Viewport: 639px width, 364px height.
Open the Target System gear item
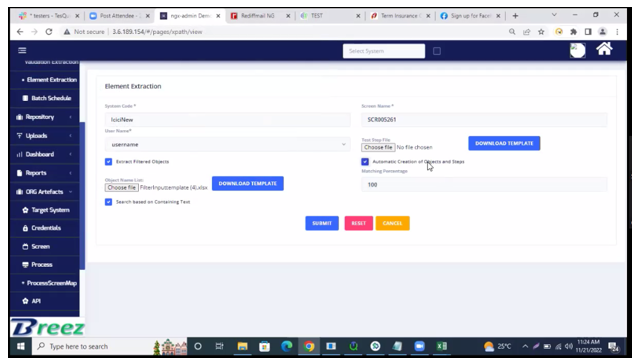46,210
